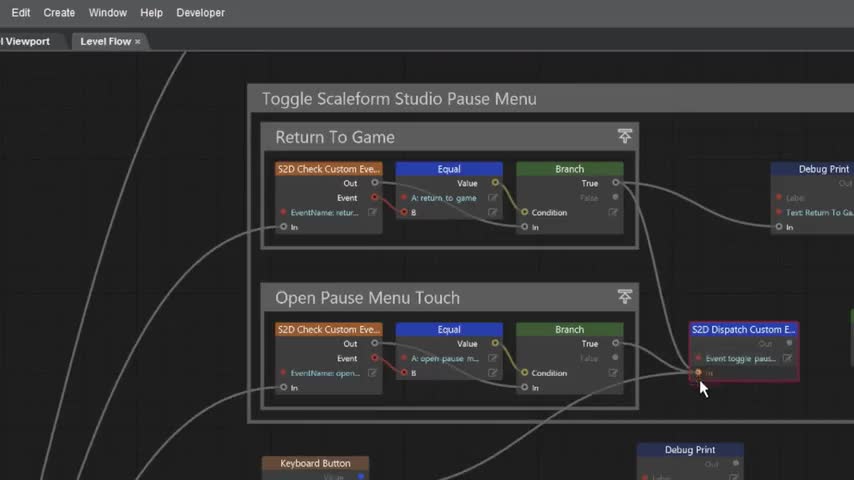Screen dimensions: 854x480
Task: Click Condition connector of Open Pause Menu Branch node
Action: 524,373
